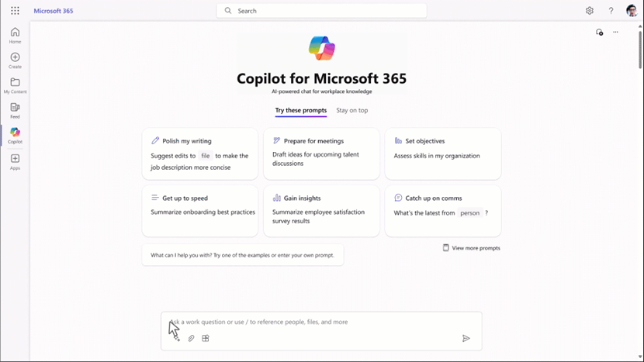Switch to the Stay on top tab

point(352,110)
